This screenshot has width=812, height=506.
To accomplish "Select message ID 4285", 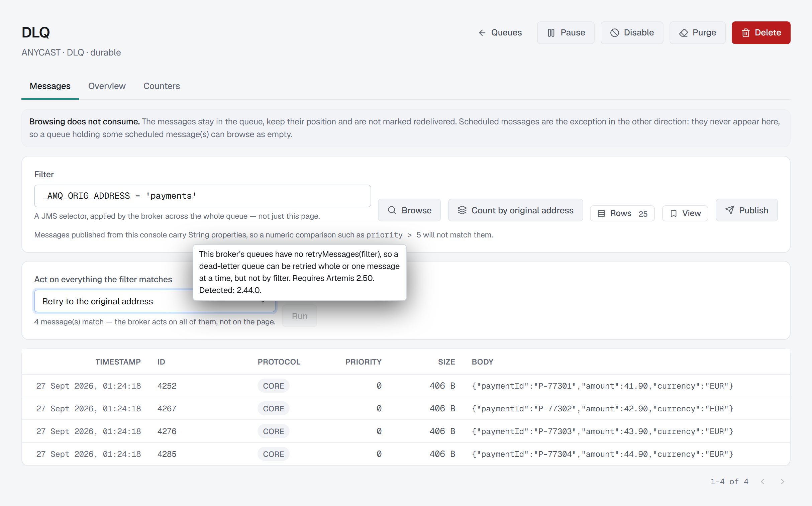I will 167,454.
